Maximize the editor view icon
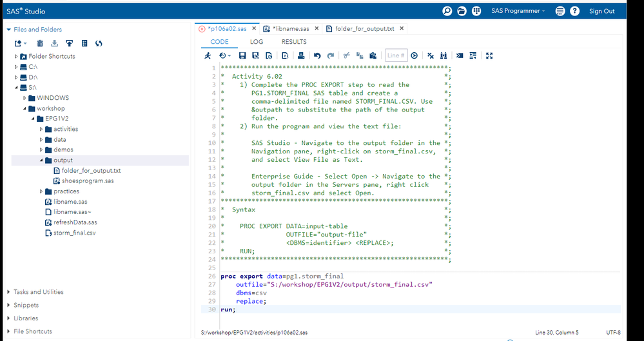 click(x=489, y=55)
